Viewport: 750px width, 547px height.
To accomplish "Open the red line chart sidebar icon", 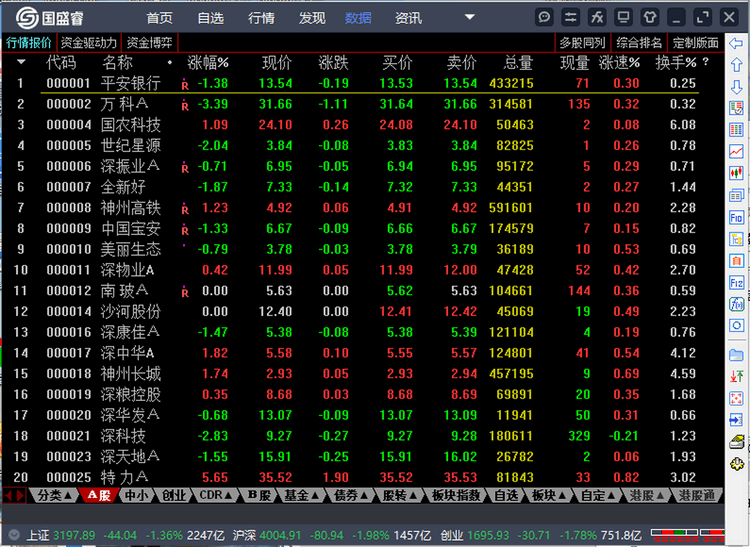I will (736, 152).
